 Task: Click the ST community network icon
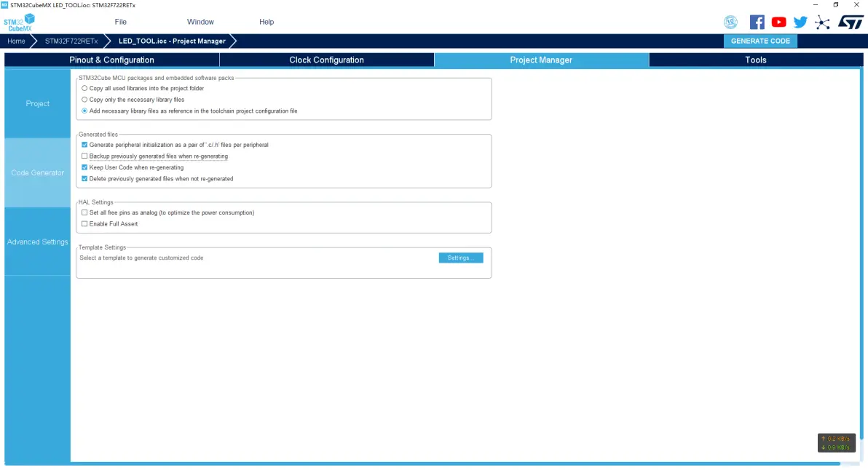[823, 22]
